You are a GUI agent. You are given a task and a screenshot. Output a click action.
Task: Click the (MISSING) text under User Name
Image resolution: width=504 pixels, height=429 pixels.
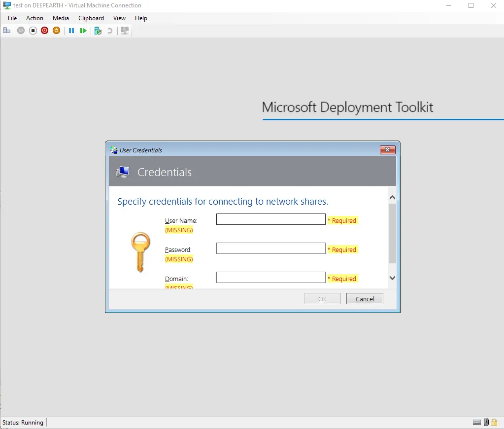(179, 230)
